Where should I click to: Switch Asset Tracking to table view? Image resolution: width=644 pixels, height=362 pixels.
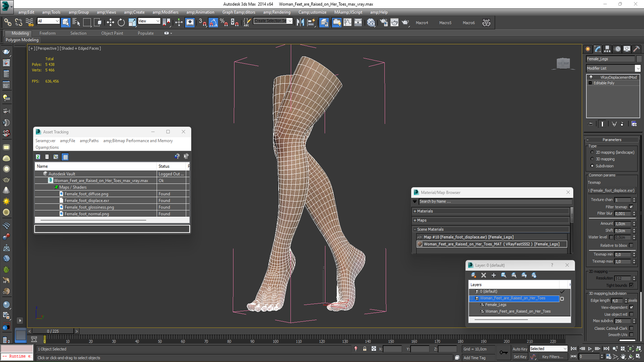pyautogui.click(x=65, y=157)
